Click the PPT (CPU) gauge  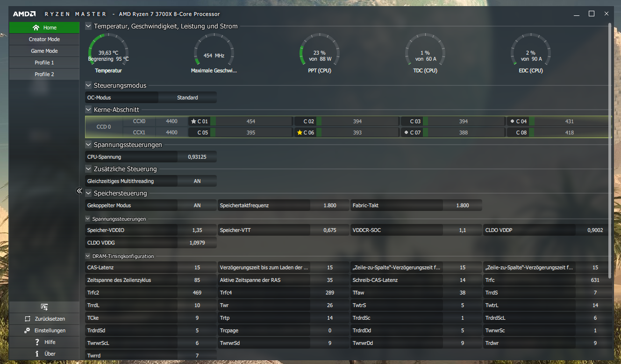click(x=320, y=53)
